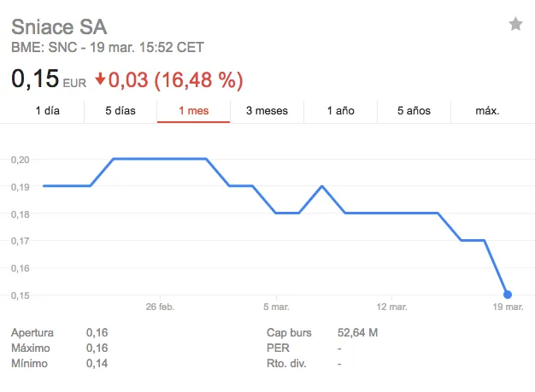Switch to the 1 día range tab
Image resolution: width=535 pixels, height=392 pixels.
point(48,111)
